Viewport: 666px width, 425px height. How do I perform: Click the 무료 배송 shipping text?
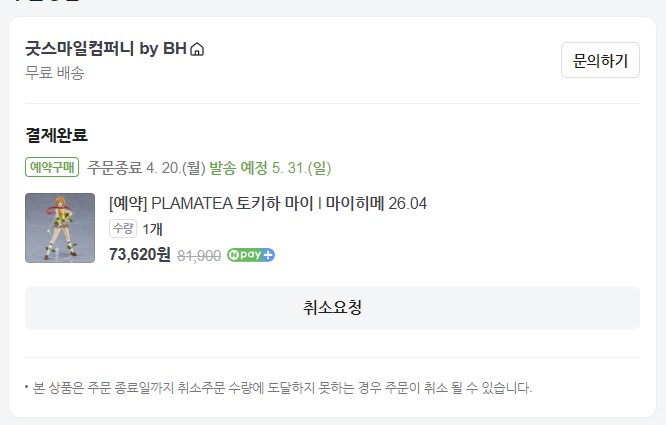pos(54,72)
